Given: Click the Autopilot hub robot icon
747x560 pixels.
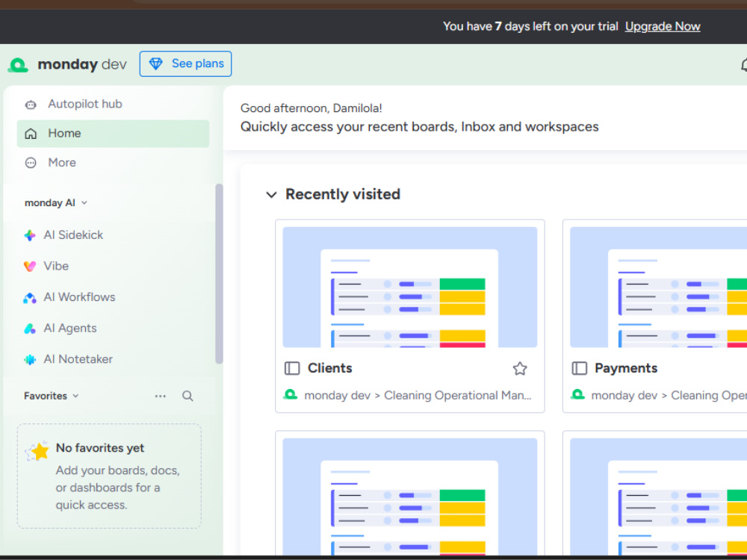Looking at the screenshot, I should pyautogui.click(x=31, y=105).
